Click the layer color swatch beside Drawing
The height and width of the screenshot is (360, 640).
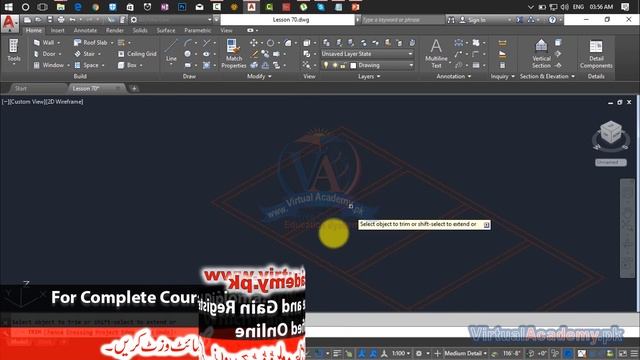coord(353,65)
